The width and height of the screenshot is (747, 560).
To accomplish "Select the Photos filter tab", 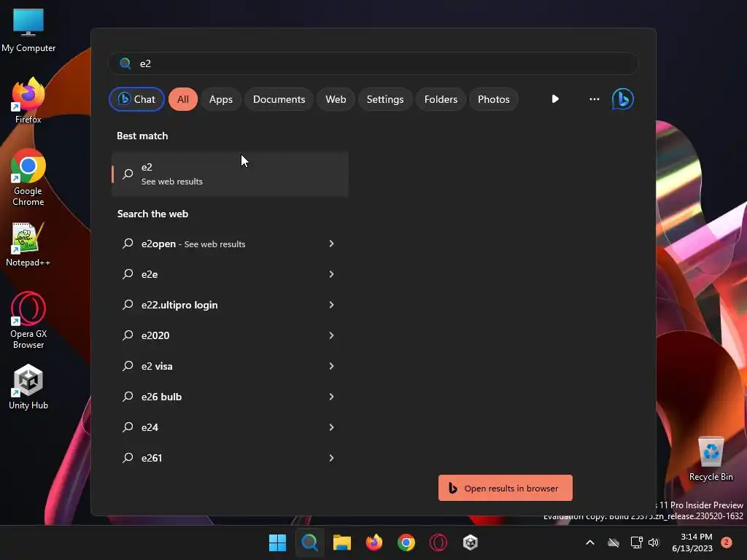I will 494,99.
